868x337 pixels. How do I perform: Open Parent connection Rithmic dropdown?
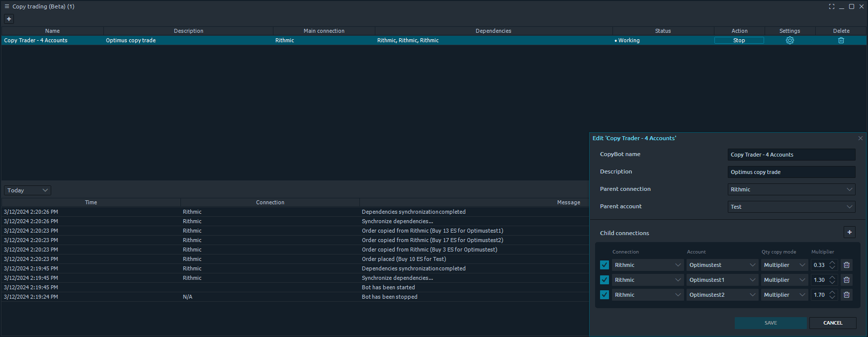pos(791,189)
